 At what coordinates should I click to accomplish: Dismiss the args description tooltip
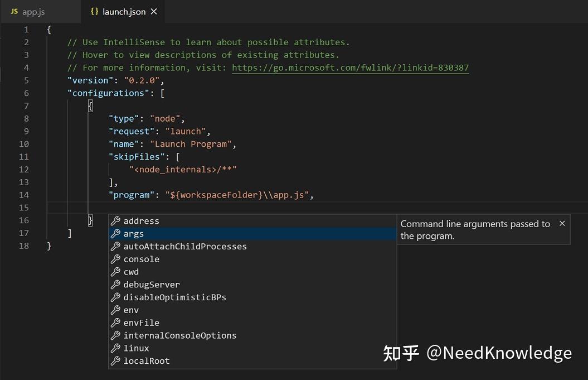pyautogui.click(x=562, y=223)
